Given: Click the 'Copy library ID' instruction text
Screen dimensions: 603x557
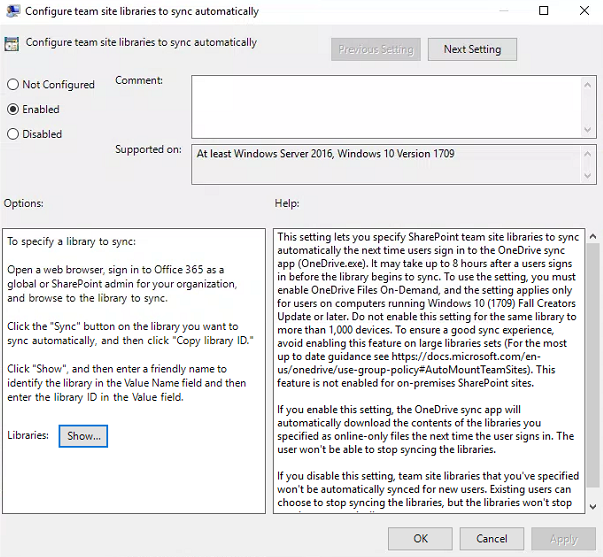Looking at the screenshot, I should [130, 334].
